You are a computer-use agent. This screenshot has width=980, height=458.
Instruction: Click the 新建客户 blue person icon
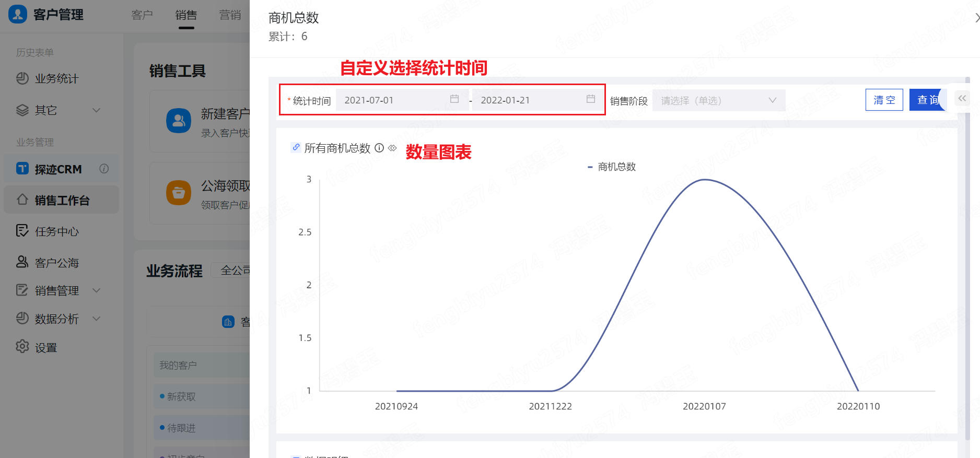pos(179,121)
